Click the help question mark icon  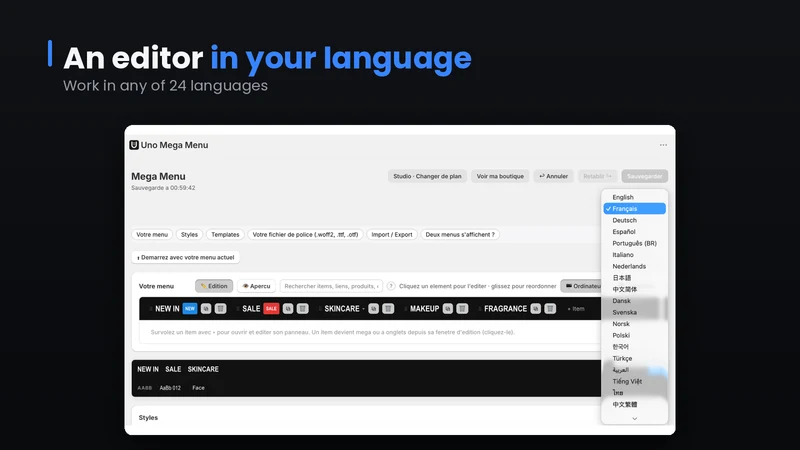click(391, 286)
